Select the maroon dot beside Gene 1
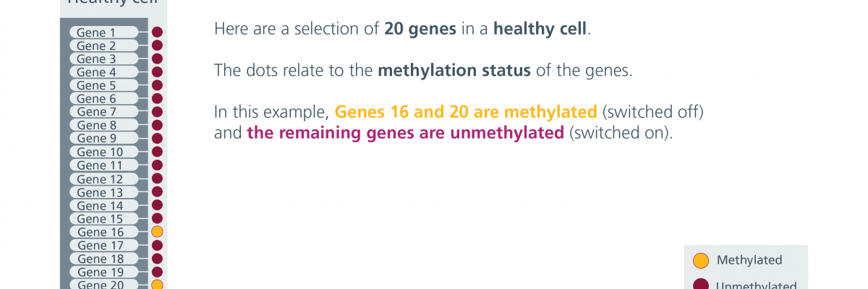 [157, 33]
